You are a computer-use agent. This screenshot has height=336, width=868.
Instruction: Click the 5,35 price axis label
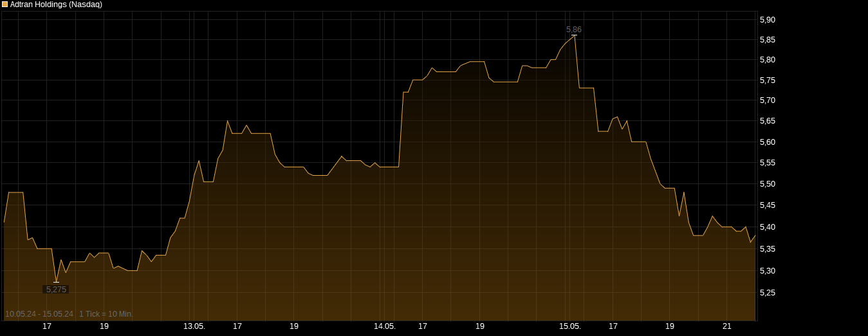coord(767,249)
